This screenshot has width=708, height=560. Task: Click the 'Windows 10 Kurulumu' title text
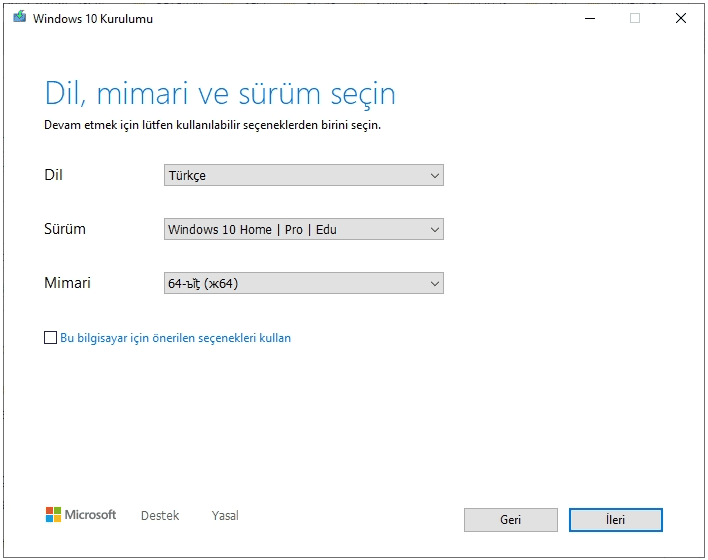tap(93, 19)
